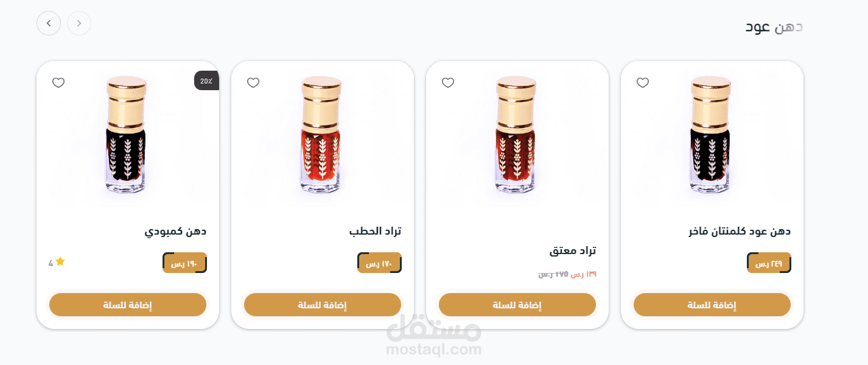This screenshot has width=868, height=365.
Task: Click heart icon on دهن عود كلمنتان فاخر
Action: pyautogui.click(x=643, y=83)
